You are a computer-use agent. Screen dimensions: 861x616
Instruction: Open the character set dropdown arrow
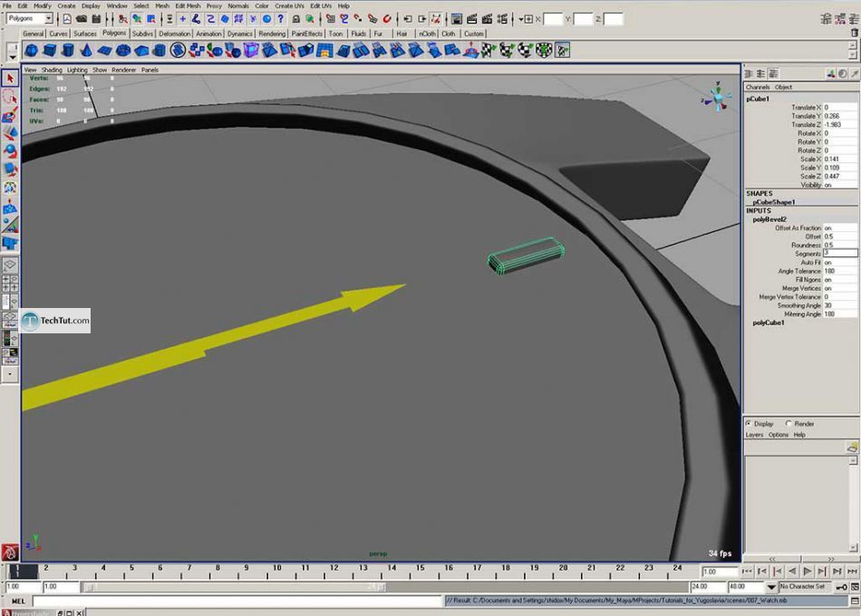[771, 587]
